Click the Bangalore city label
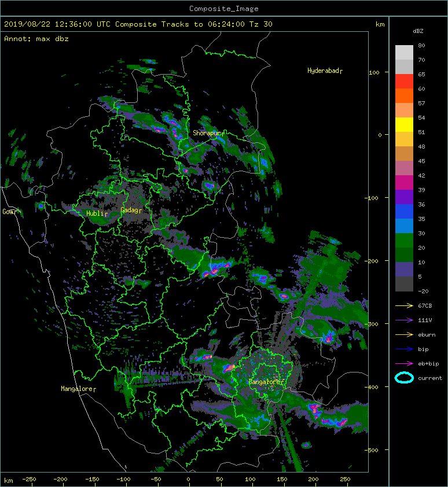This screenshot has width=448, height=487. point(265,382)
